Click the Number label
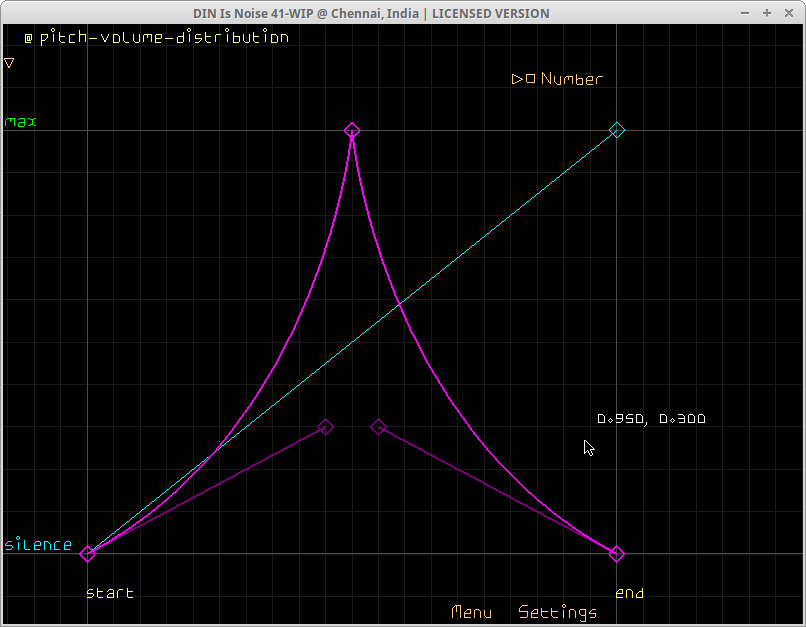This screenshot has width=806, height=627. pyautogui.click(x=572, y=79)
